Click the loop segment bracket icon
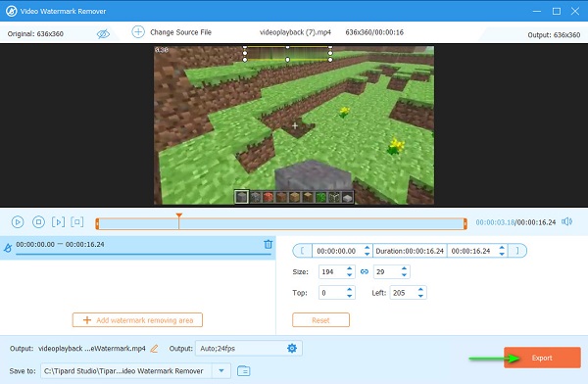 pyautogui.click(x=76, y=221)
